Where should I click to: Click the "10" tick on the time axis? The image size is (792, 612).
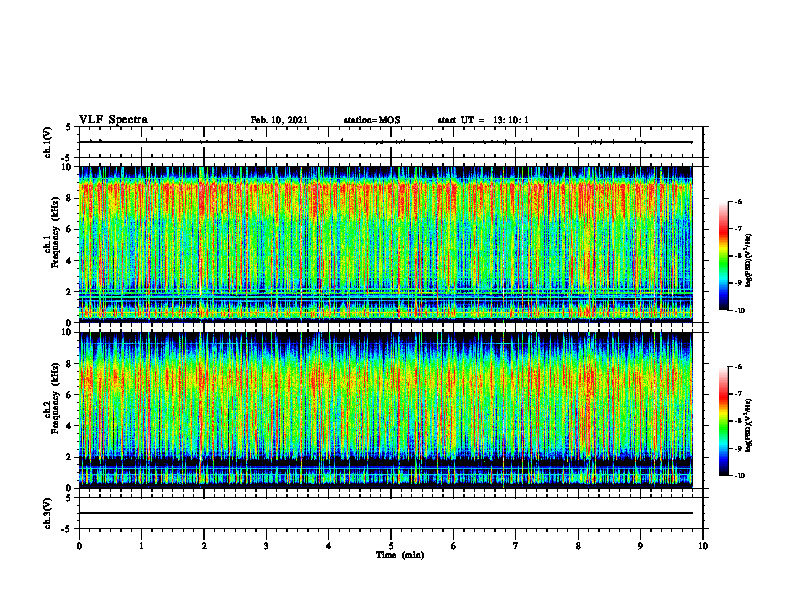(x=703, y=546)
